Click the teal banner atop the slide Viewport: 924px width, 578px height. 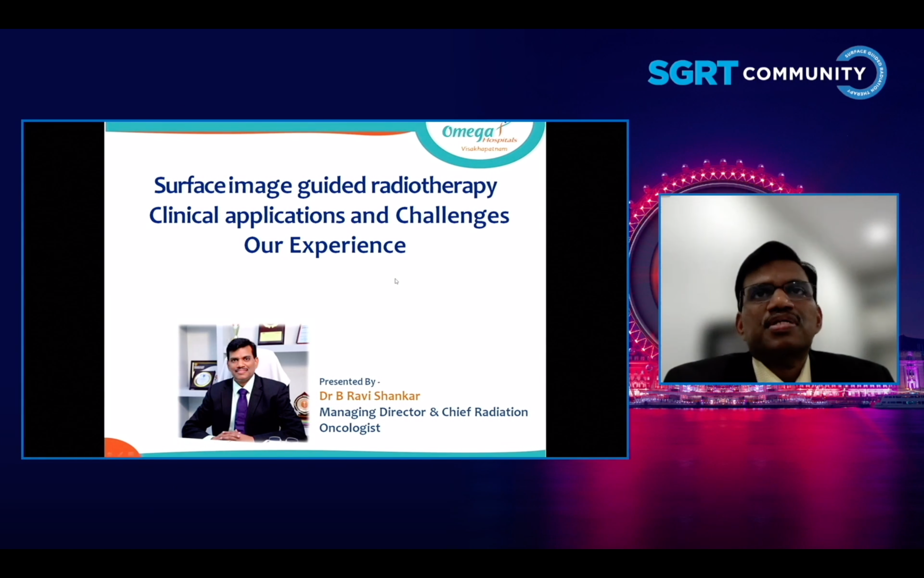click(260, 126)
